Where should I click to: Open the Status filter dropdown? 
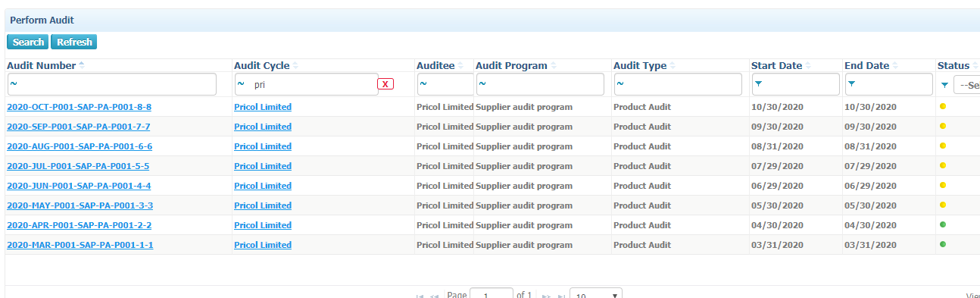966,85
